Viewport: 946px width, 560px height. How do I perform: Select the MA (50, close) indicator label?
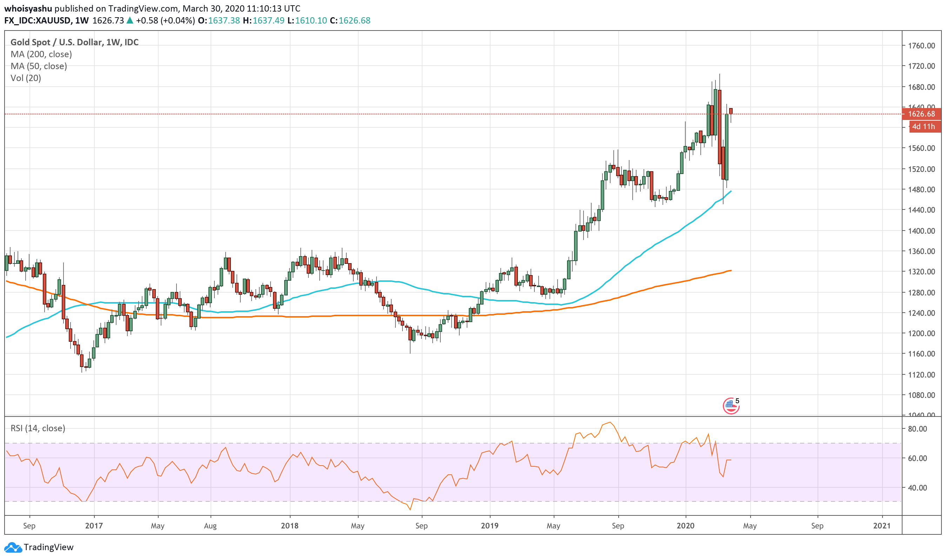(39, 66)
